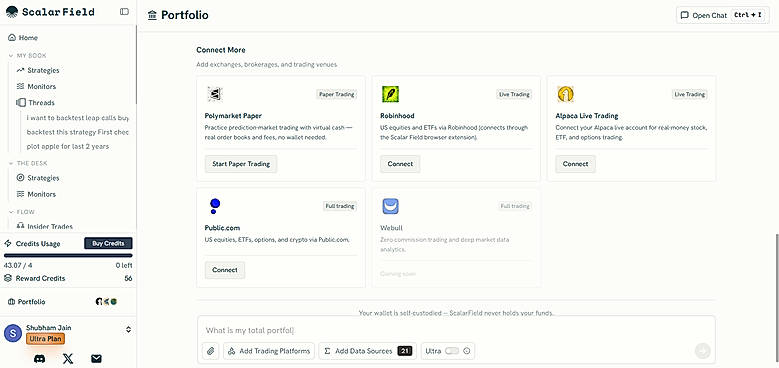Open the Discord icon link

click(39, 358)
